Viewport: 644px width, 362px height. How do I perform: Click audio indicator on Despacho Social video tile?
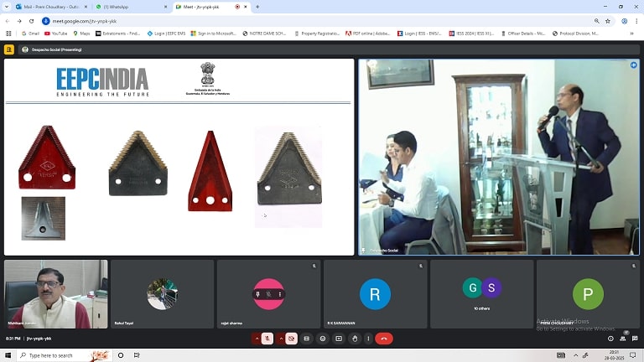click(634, 65)
